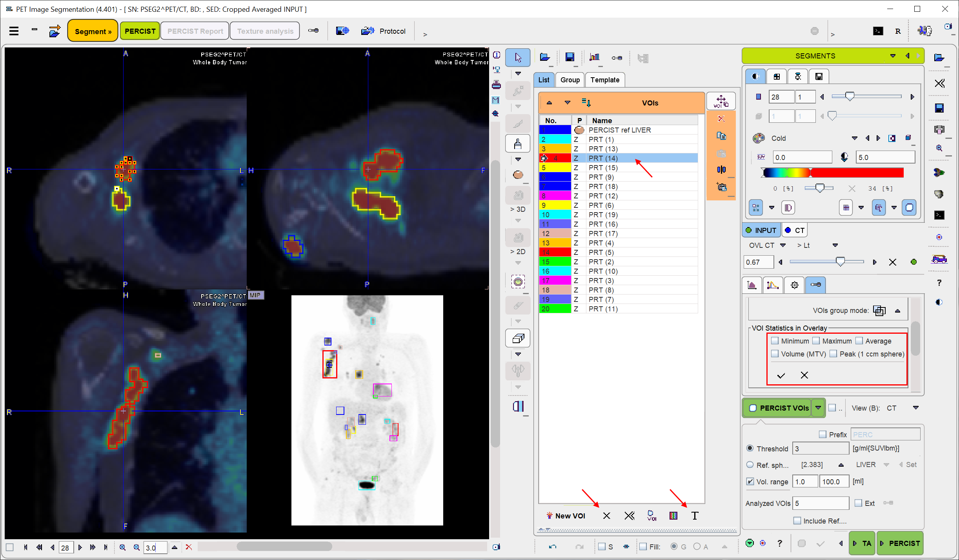Click the R icon in top toolbar
Viewport: 959px width, 560px height.
[898, 31]
